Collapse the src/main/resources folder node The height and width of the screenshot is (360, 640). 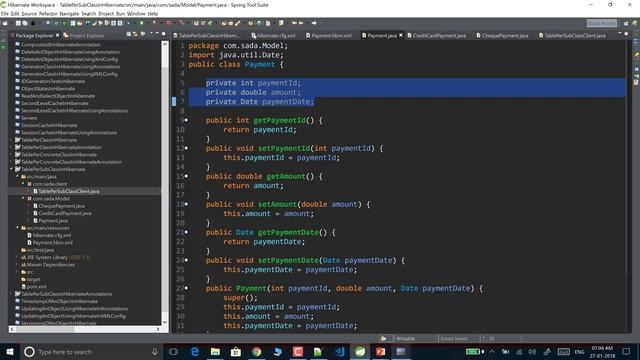pyautogui.click(x=18, y=228)
